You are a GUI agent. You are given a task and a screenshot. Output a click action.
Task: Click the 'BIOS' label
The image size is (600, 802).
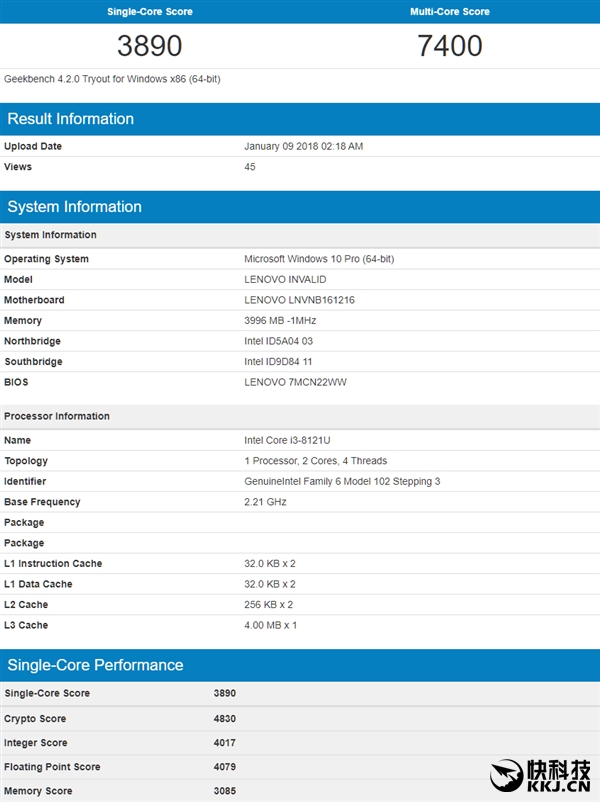pyautogui.click(x=16, y=382)
